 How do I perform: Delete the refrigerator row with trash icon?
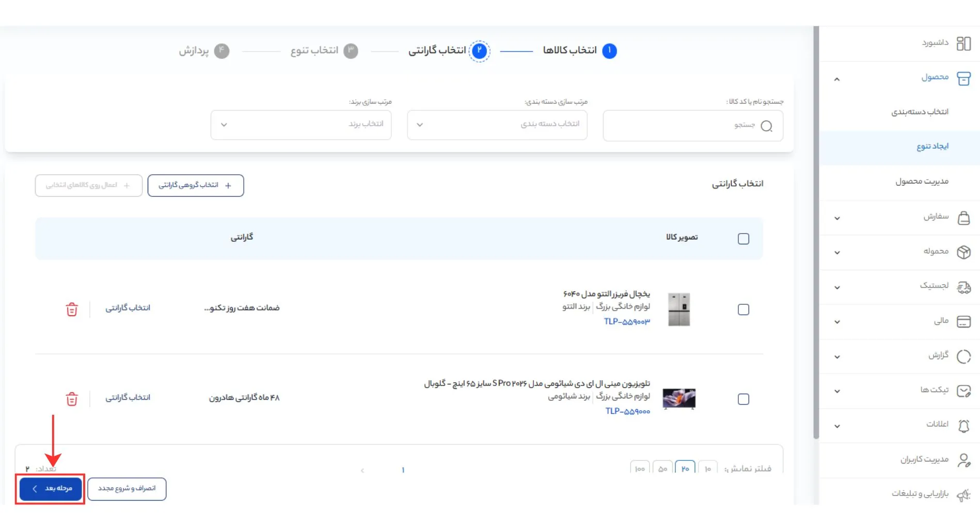point(72,309)
